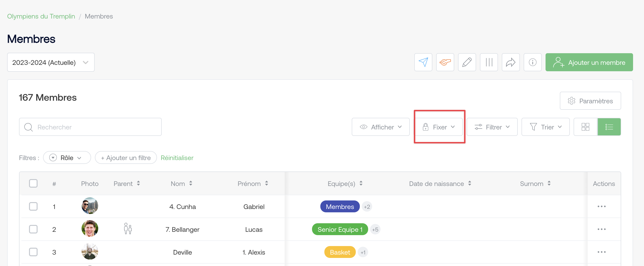Click the paper plane send message icon
This screenshot has width=644, height=266.
423,62
